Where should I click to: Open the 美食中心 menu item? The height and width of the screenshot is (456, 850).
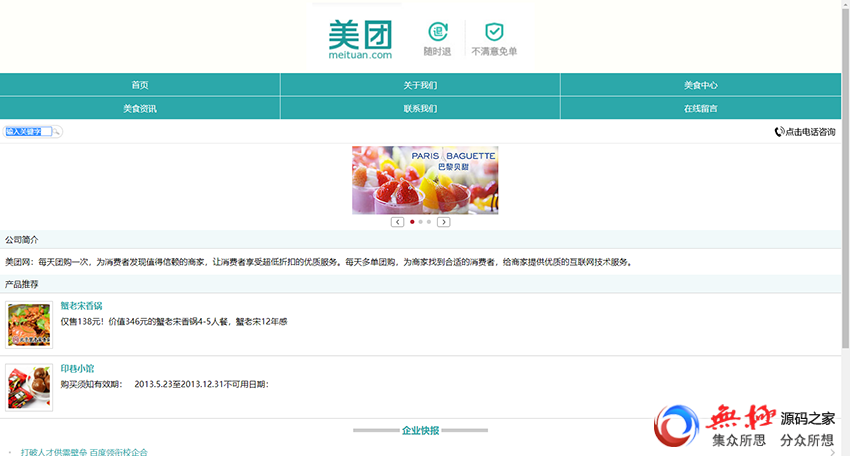[700, 85]
